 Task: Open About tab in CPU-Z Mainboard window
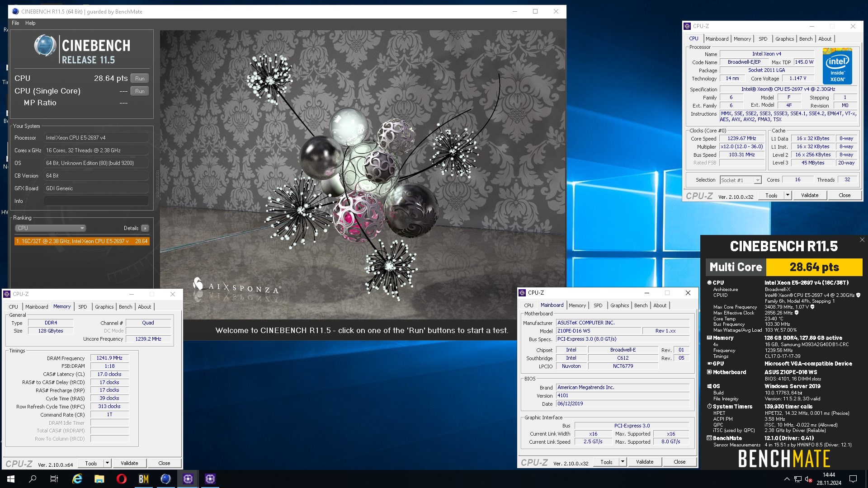[x=660, y=305]
